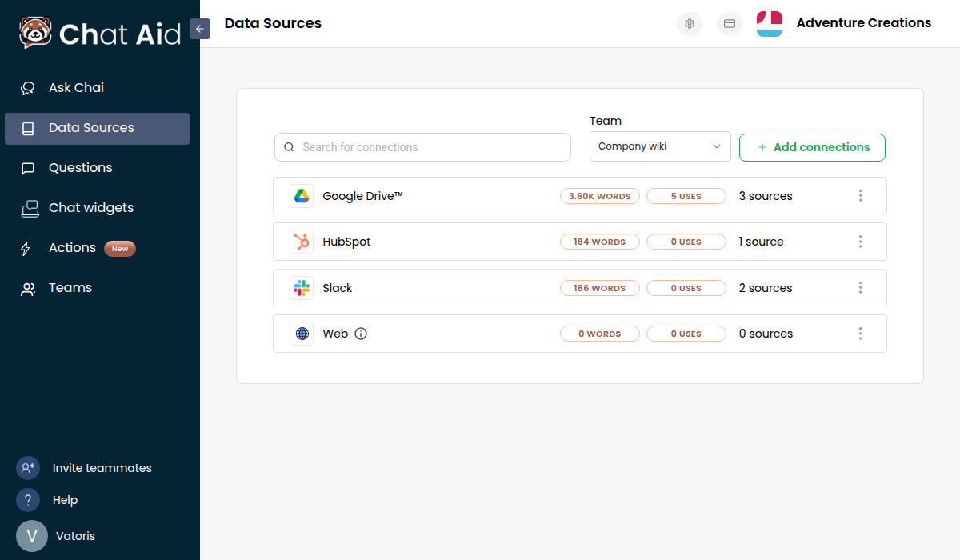Click the Web globe icon
The width and height of the screenshot is (960, 560).
click(x=302, y=334)
